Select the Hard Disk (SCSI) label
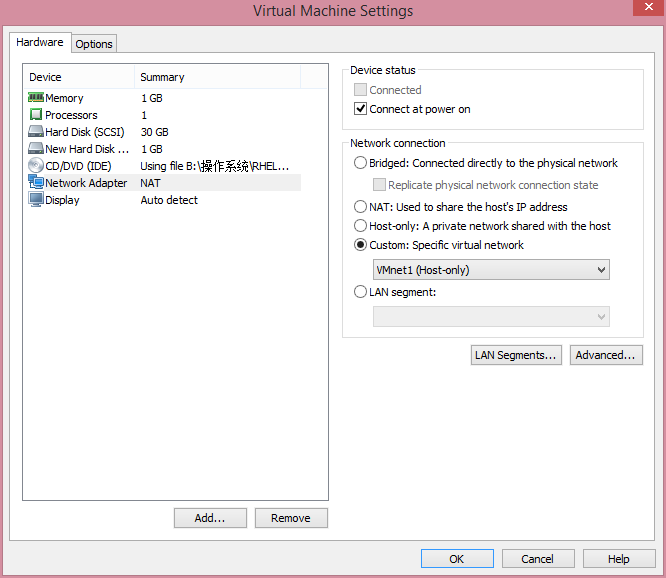The image size is (666, 578). tap(85, 132)
